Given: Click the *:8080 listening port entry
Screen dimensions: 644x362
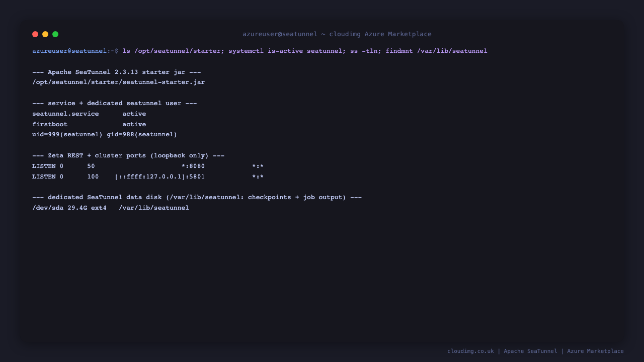Looking at the screenshot, I should click(x=193, y=166).
